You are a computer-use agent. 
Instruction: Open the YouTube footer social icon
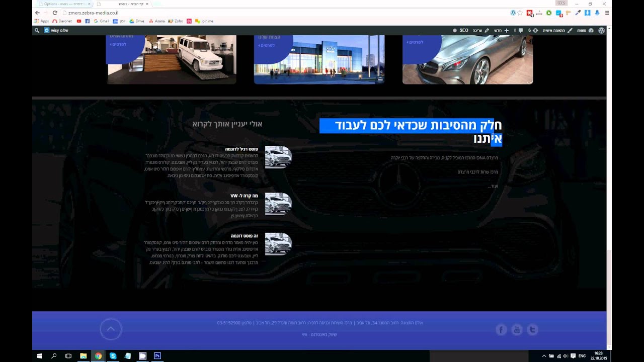coord(517,330)
